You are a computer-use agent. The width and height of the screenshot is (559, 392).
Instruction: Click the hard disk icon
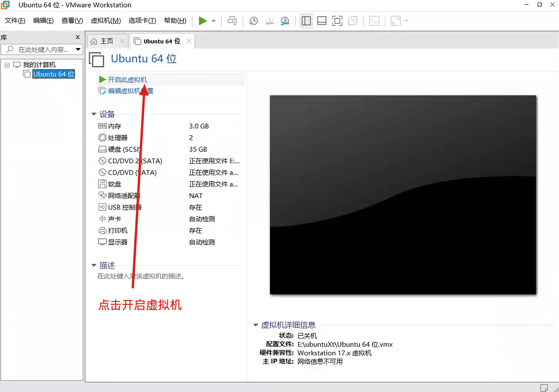pyautogui.click(x=102, y=149)
